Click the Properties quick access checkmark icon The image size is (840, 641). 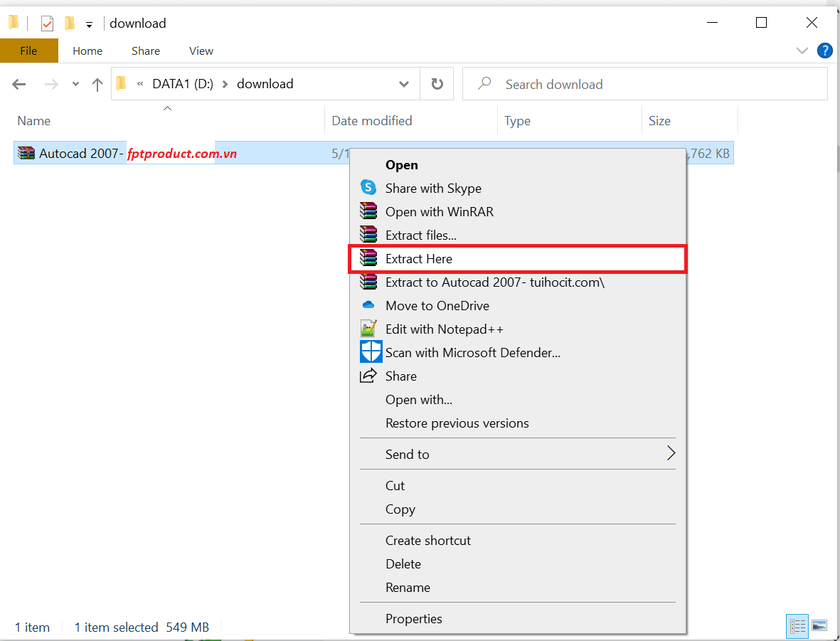[47, 23]
